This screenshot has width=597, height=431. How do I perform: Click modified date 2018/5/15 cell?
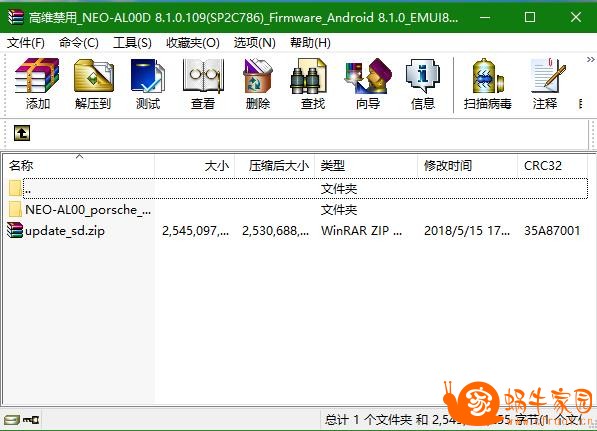(x=467, y=230)
